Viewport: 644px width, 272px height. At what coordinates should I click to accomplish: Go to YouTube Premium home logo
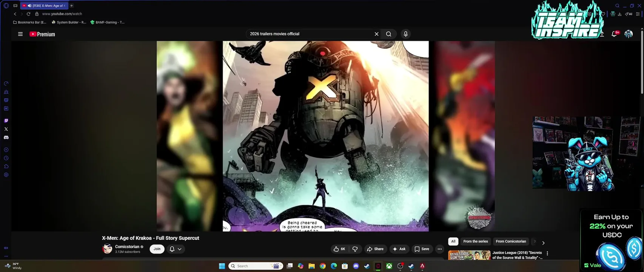(42, 34)
